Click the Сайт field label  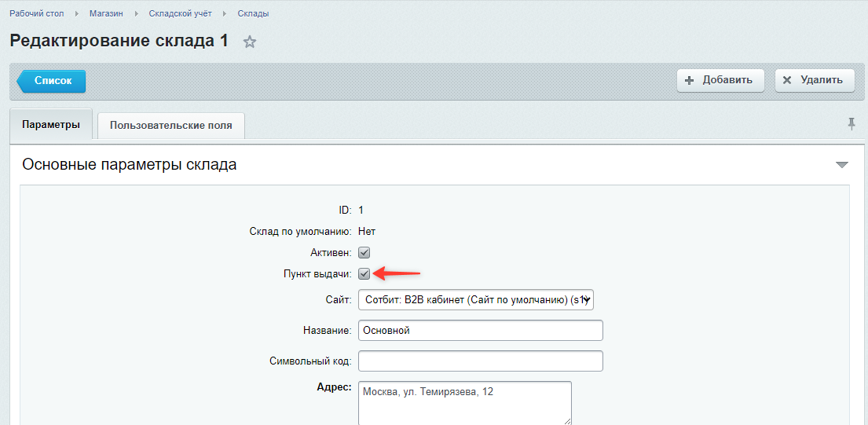339,300
